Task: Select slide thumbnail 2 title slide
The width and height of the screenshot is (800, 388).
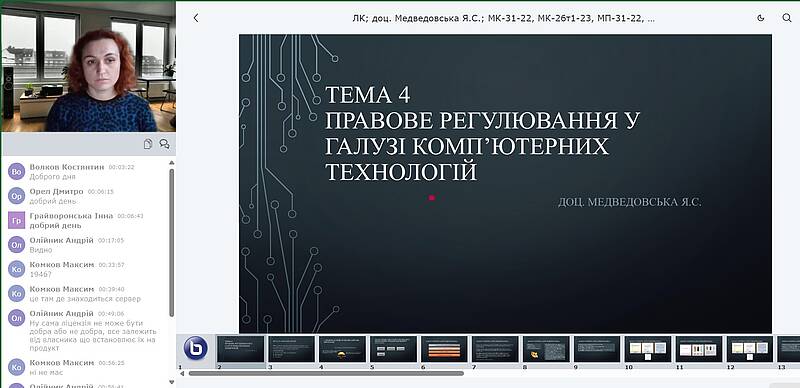Action: tap(241, 349)
